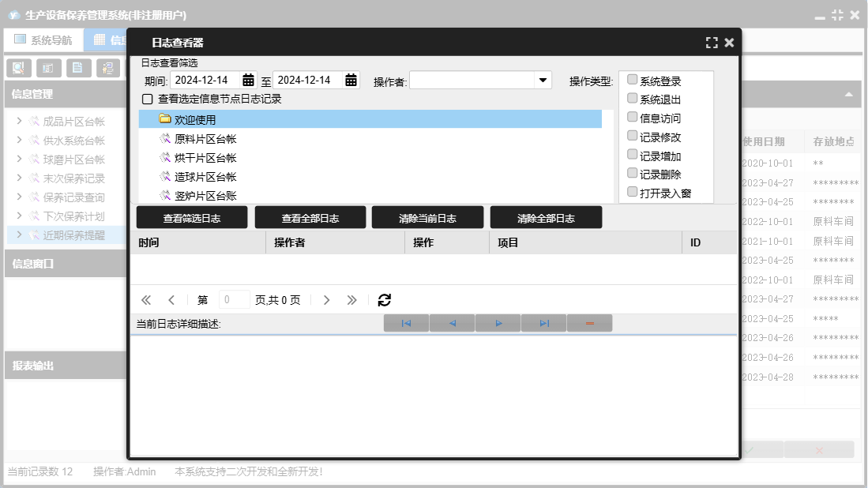The width and height of the screenshot is (868, 488).
Task: Tick 查看选定信息节点日志记录 checkbox
Action: tap(147, 99)
